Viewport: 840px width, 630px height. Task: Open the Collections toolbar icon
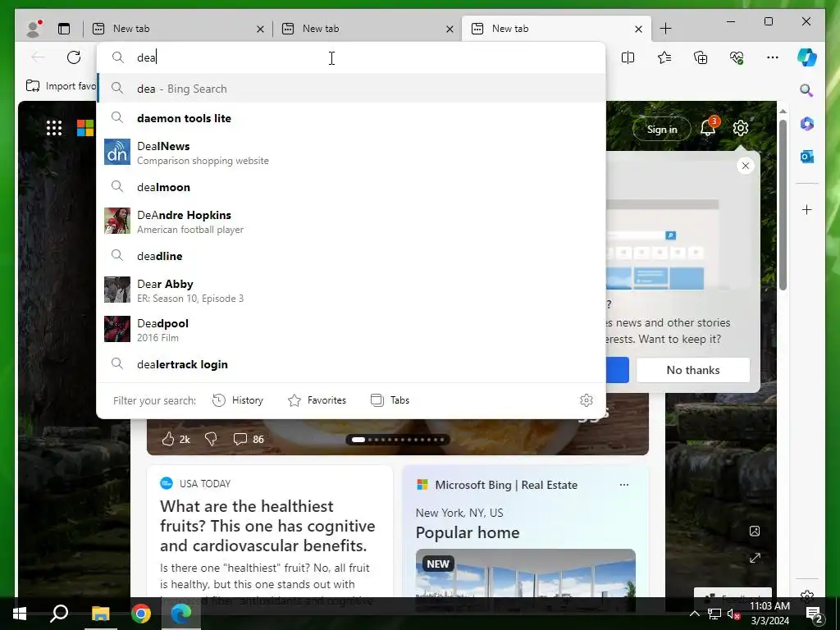tap(701, 57)
